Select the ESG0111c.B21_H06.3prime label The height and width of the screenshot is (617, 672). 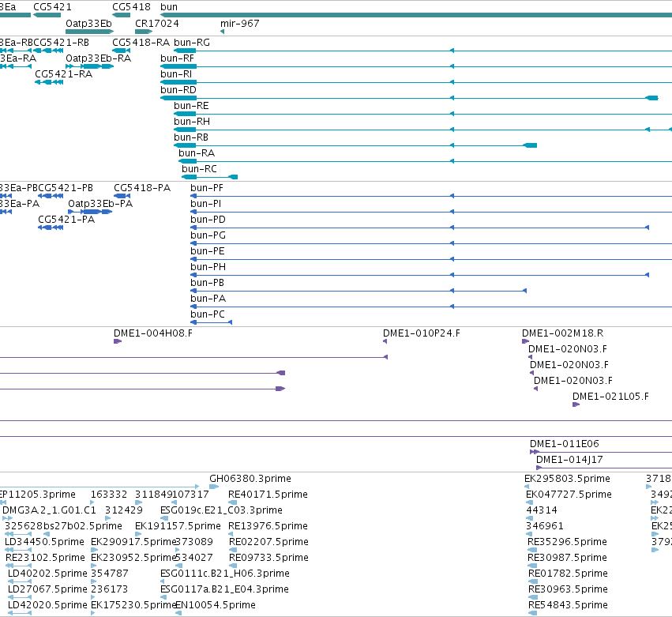225,574
